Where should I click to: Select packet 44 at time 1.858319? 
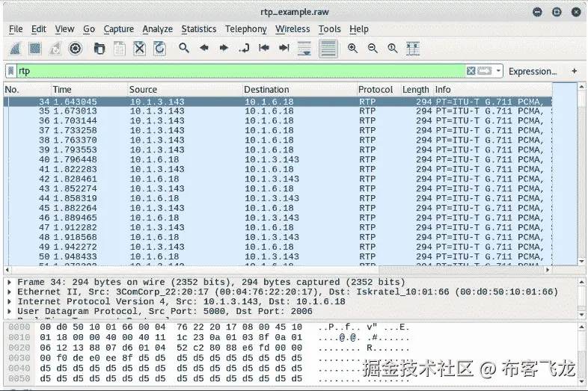point(278,198)
